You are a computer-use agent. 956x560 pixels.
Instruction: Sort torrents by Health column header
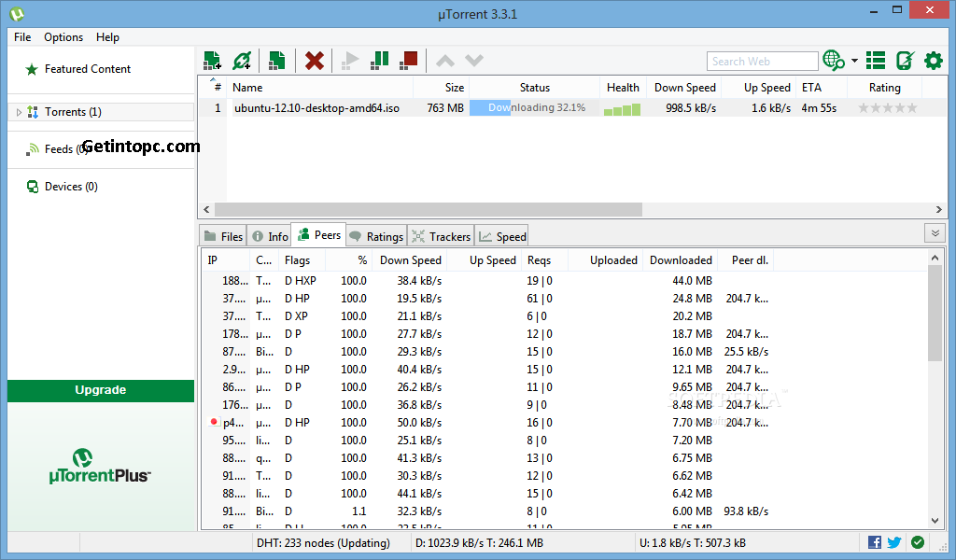(623, 88)
